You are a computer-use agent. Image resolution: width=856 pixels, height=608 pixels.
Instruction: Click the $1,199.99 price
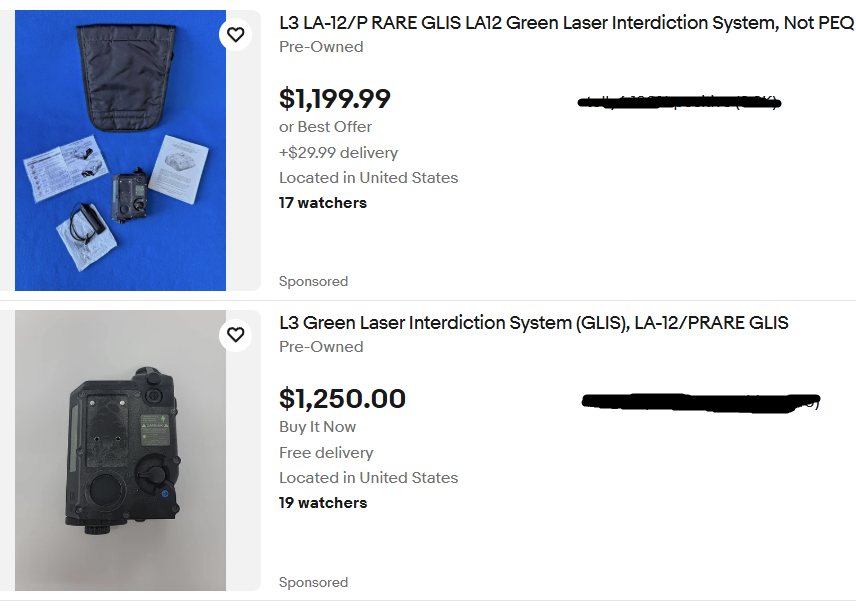tap(335, 99)
